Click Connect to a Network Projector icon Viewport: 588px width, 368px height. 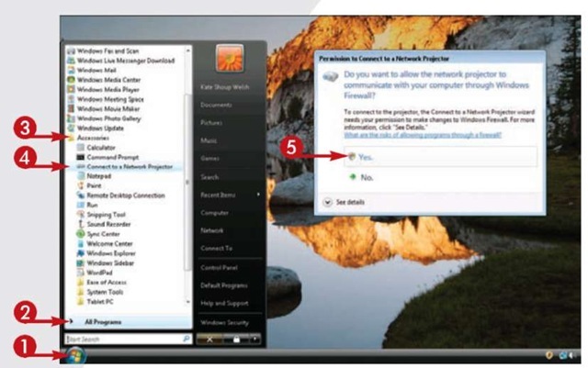pyautogui.click(x=80, y=166)
